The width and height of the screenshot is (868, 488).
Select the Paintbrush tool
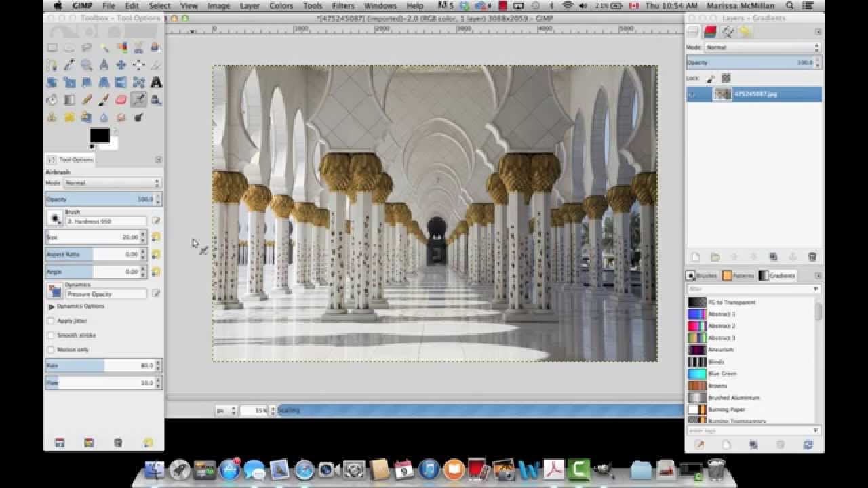click(x=104, y=100)
